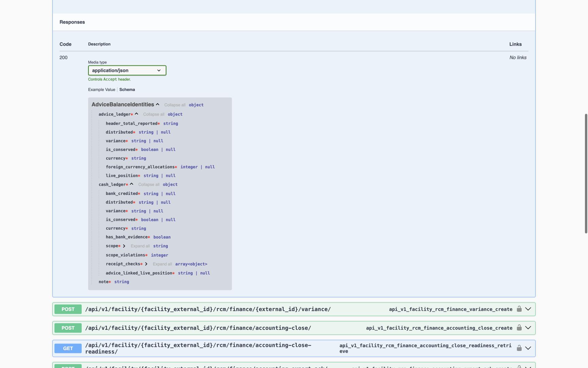Click Expand all next to receipt_checks

coord(162,264)
